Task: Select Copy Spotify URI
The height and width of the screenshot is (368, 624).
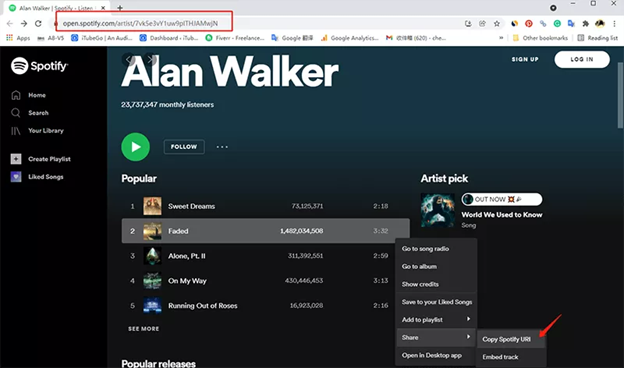Action: (x=511, y=339)
